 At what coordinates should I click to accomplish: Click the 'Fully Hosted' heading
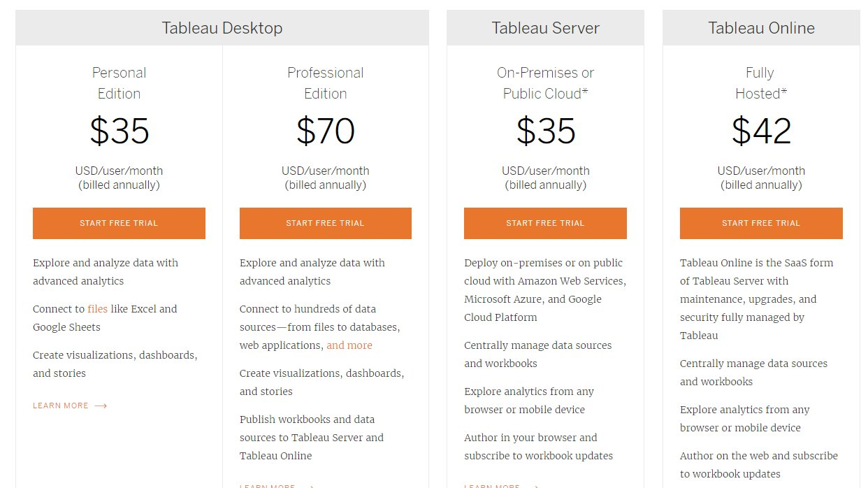coord(761,83)
